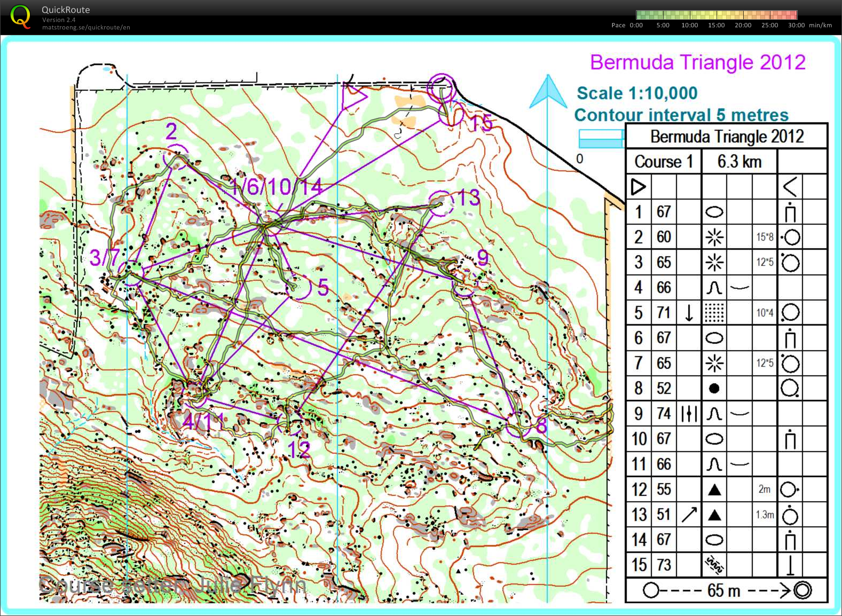Select control circle 2 on the map
The image size is (842, 616).
[x=176, y=156]
